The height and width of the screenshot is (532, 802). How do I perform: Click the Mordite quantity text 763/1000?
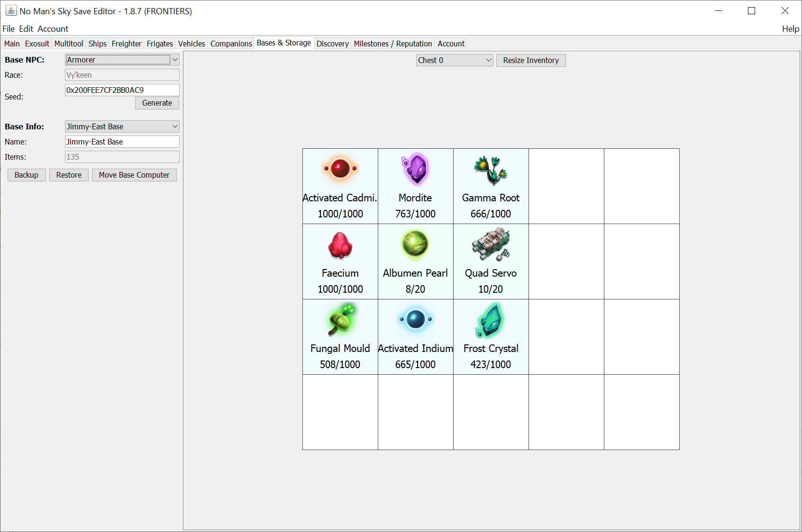[415, 214]
